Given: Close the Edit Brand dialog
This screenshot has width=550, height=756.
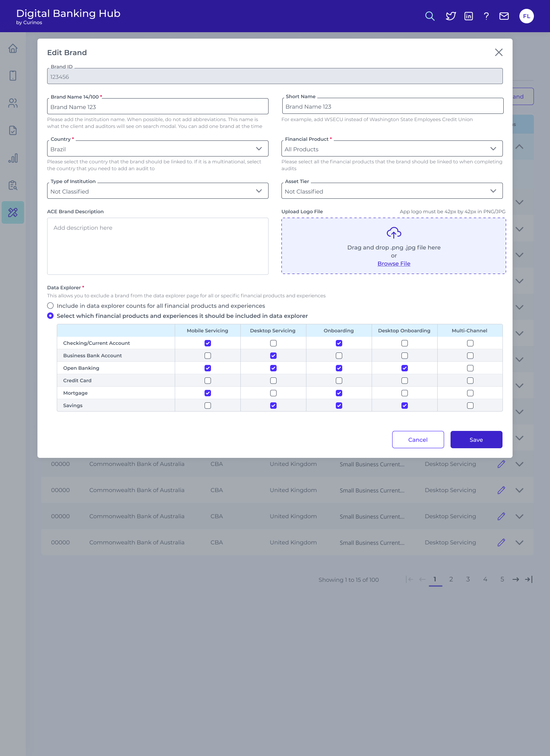Looking at the screenshot, I should pyautogui.click(x=499, y=52).
